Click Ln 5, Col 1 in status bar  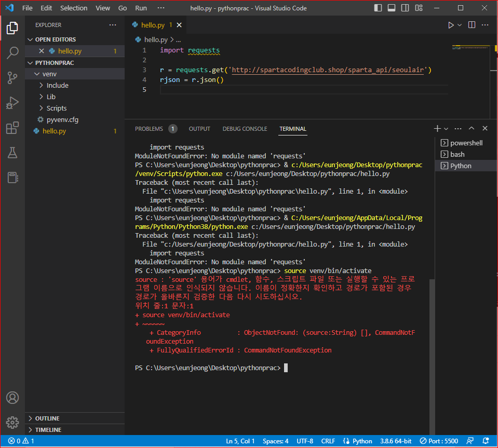point(240,441)
